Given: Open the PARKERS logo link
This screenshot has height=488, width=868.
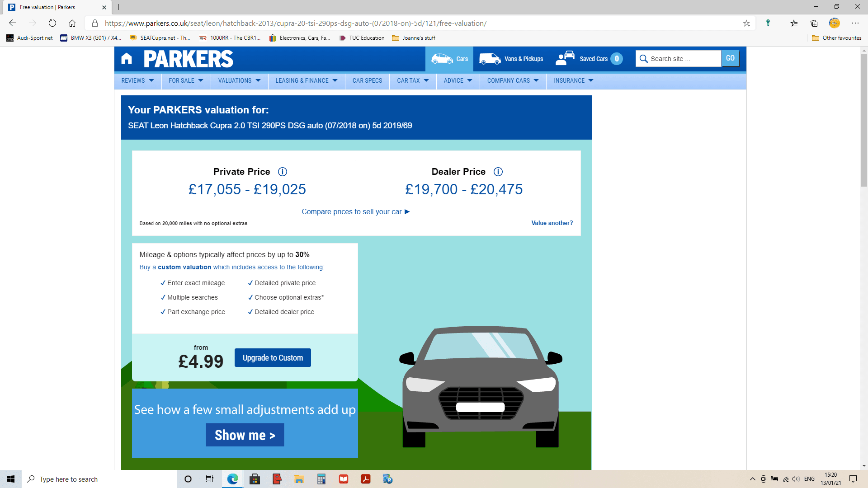Looking at the screenshot, I should [x=189, y=59].
